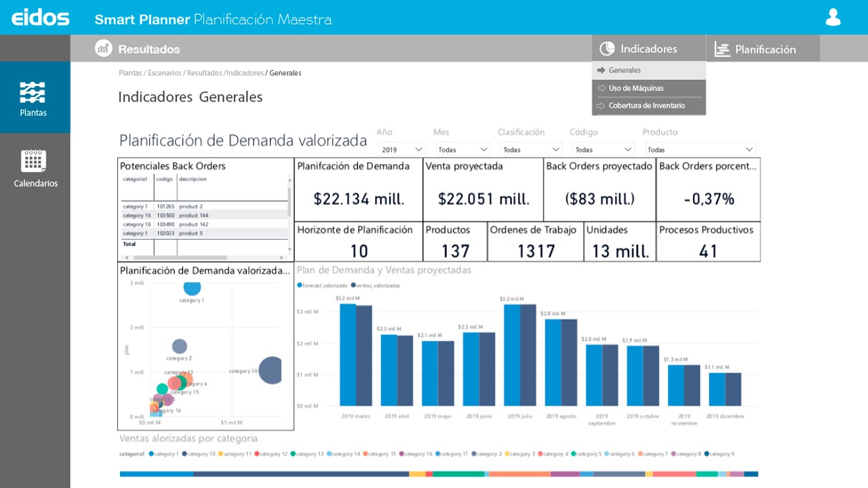The image size is (868, 488).
Task: Click the Back Orders percentage -0,37% value
Action: (x=709, y=199)
